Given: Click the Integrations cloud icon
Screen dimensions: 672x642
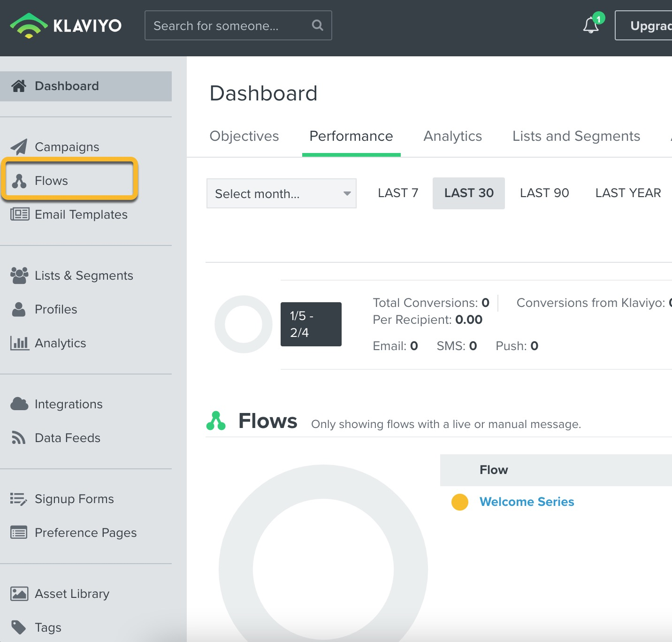Looking at the screenshot, I should (x=19, y=404).
